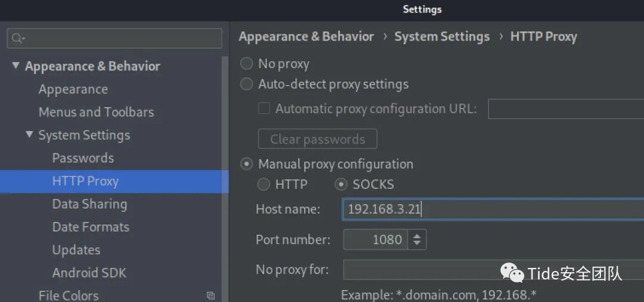Select the No proxy option
The width and height of the screenshot is (644, 302).
click(246, 64)
